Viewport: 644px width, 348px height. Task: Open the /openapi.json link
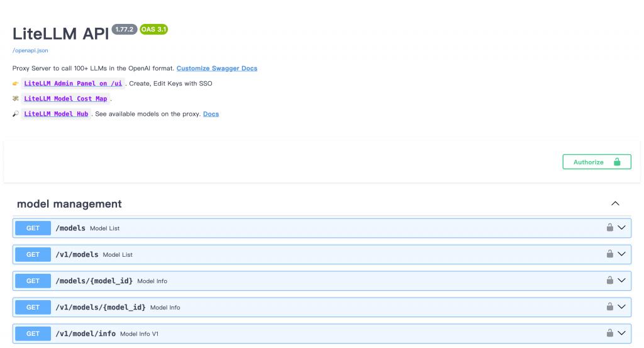click(x=30, y=50)
